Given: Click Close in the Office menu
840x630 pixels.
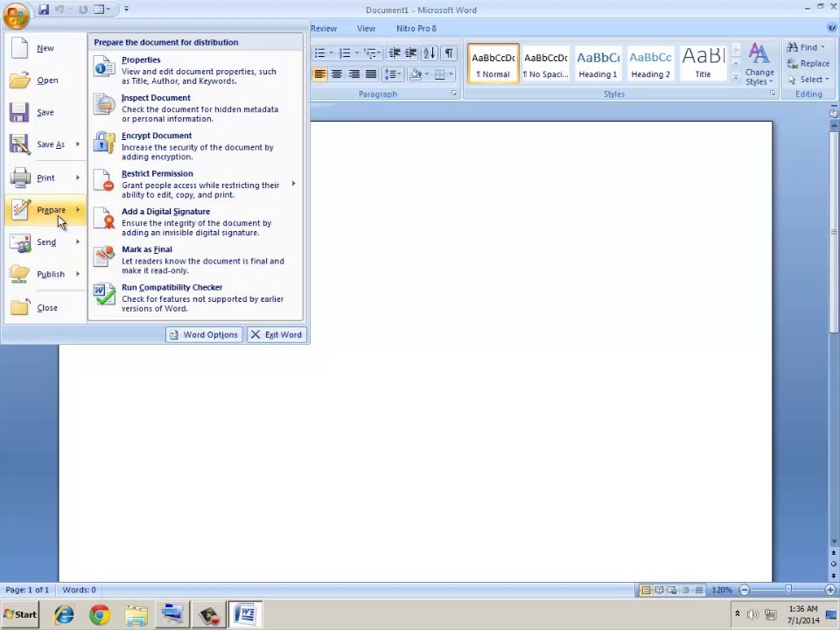Looking at the screenshot, I should pyautogui.click(x=45, y=307).
